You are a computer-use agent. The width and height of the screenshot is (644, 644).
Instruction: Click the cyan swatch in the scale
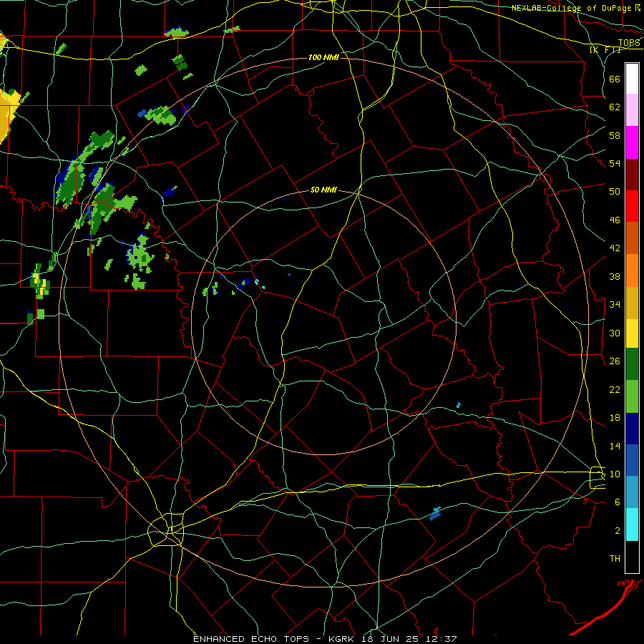click(632, 525)
